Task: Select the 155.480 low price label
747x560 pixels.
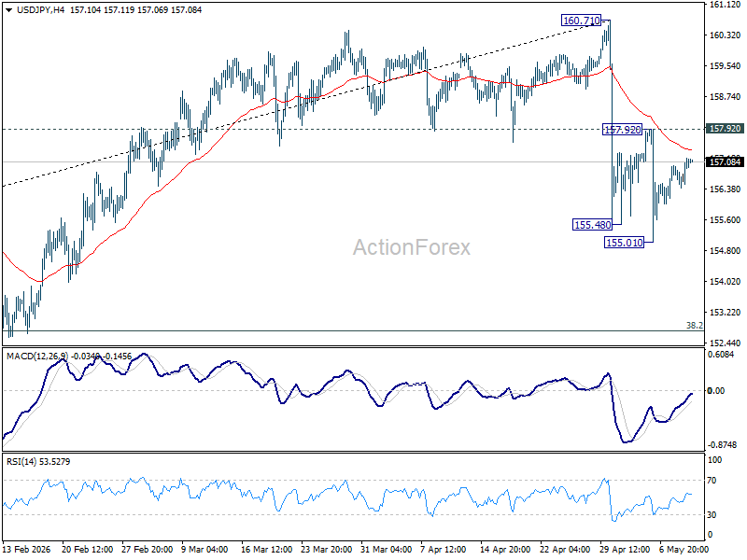Action: [592, 225]
